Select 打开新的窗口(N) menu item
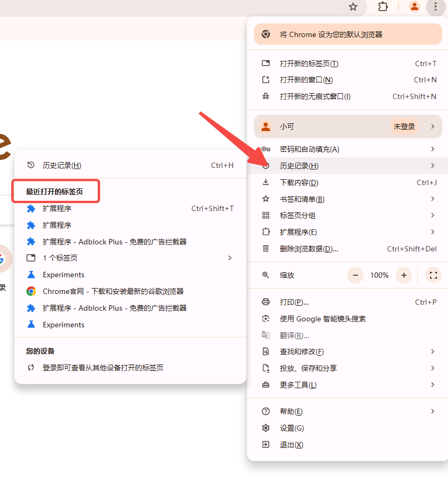This screenshot has width=448, height=484. [348, 80]
